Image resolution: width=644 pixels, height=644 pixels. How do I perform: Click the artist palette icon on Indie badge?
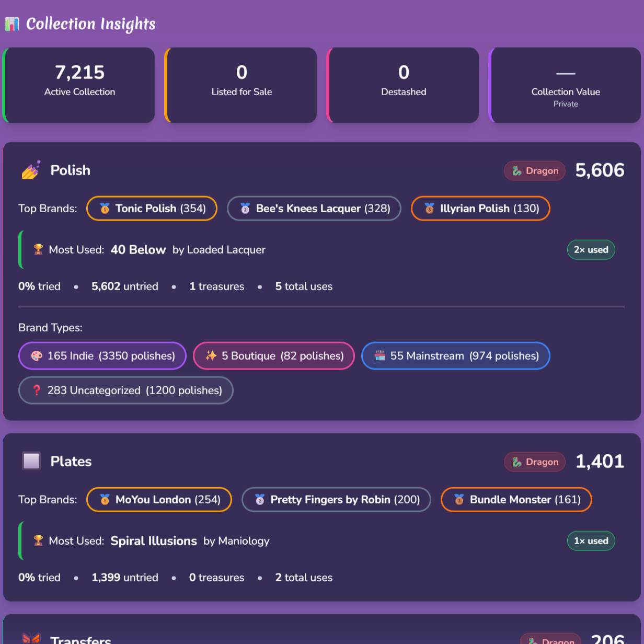pos(36,356)
